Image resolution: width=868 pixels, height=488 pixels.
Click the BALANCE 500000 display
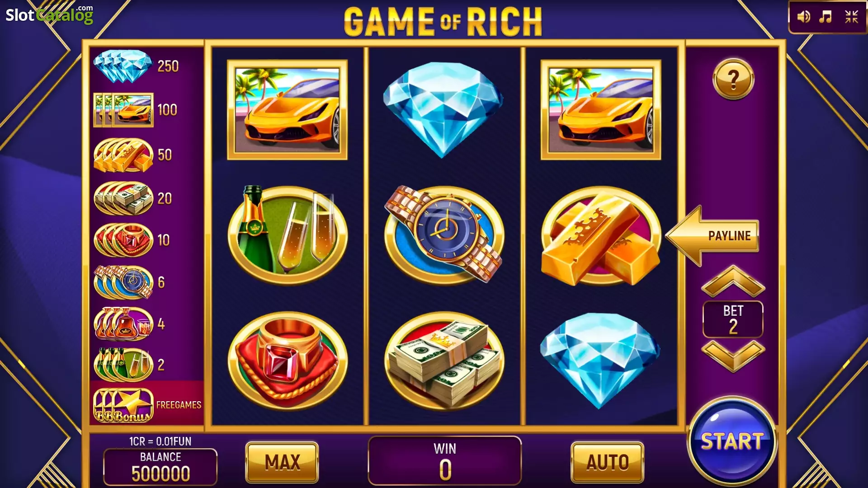click(x=160, y=467)
